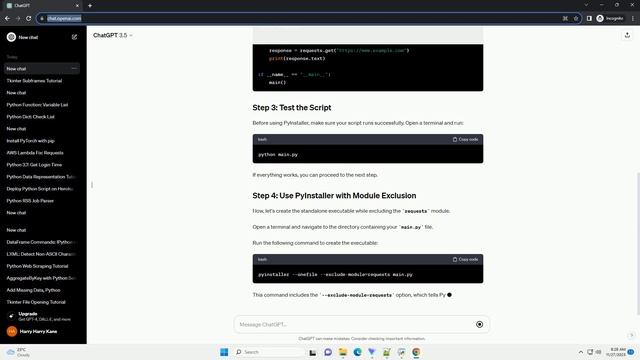The image size is (640, 360).
Task: Go back to the previous page
Action: pyautogui.click(x=7, y=18)
